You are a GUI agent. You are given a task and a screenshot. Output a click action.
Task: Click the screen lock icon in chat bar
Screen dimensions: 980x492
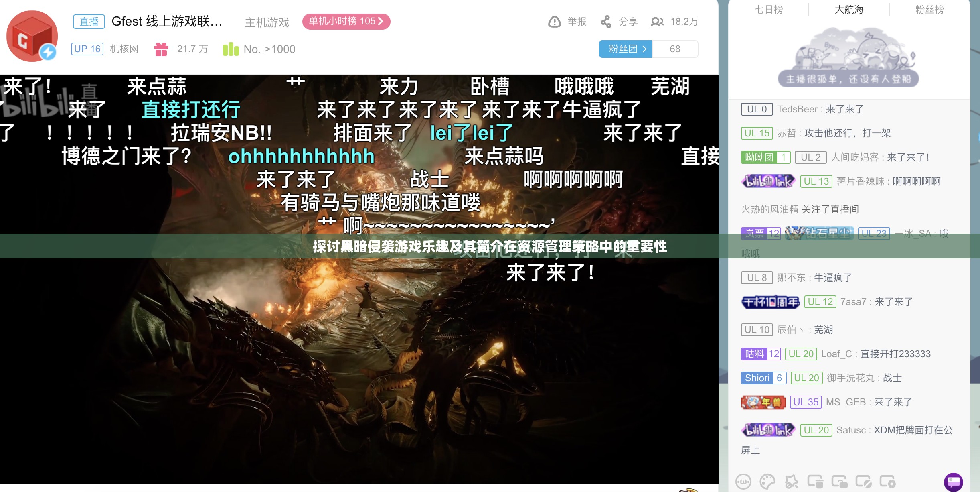(839, 482)
